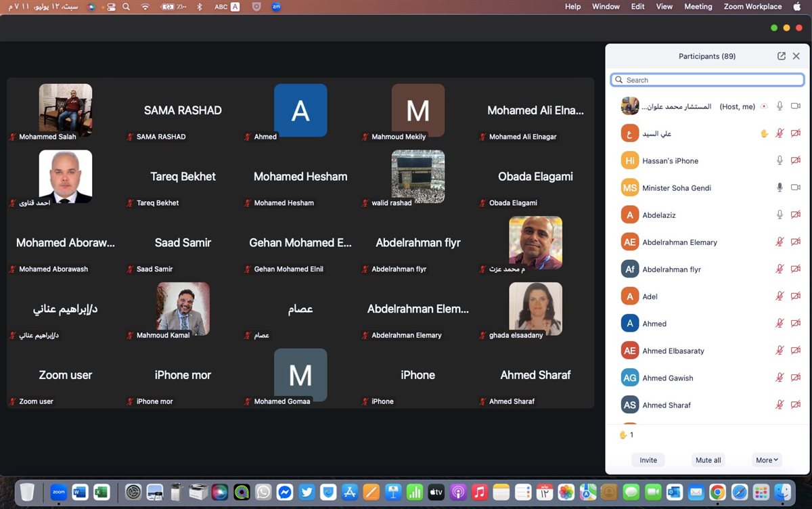Open Numbers from the Dock
The height and width of the screenshot is (509, 812).
pyautogui.click(x=414, y=492)
